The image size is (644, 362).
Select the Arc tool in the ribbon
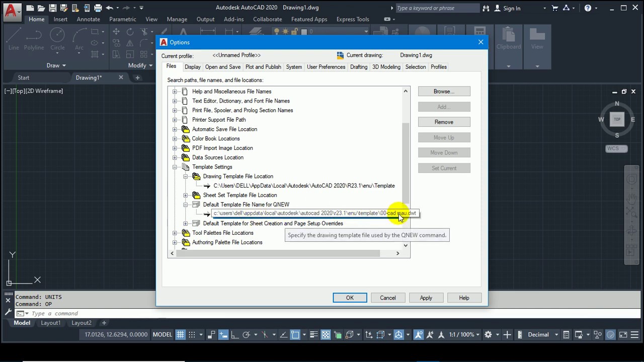pyautogui.click(x=79, y=39)
